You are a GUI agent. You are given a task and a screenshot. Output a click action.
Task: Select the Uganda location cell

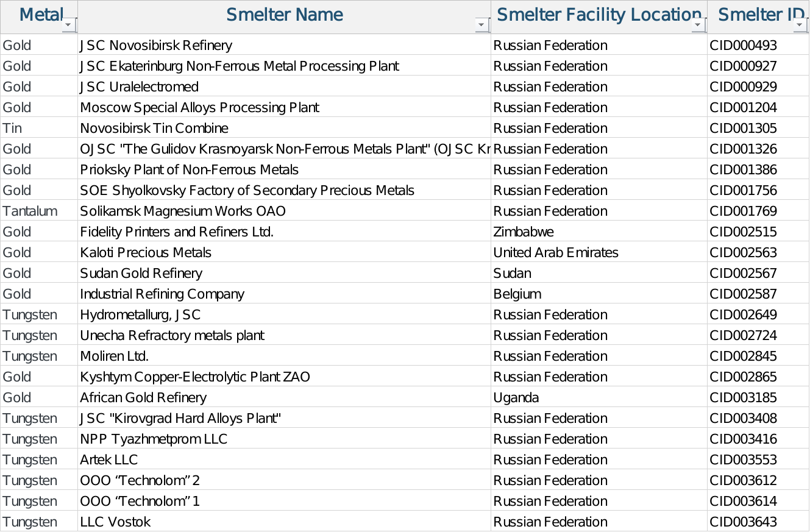click(516, 398)
